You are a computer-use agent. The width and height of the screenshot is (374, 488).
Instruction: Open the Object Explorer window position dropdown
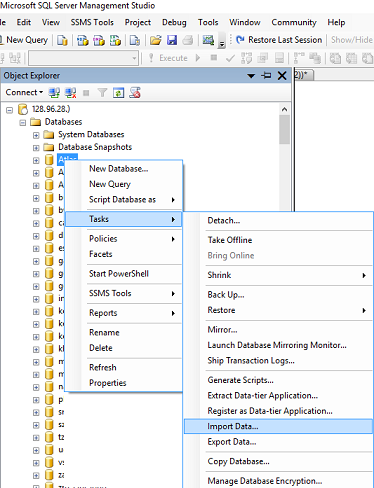[x=251, y=76]
